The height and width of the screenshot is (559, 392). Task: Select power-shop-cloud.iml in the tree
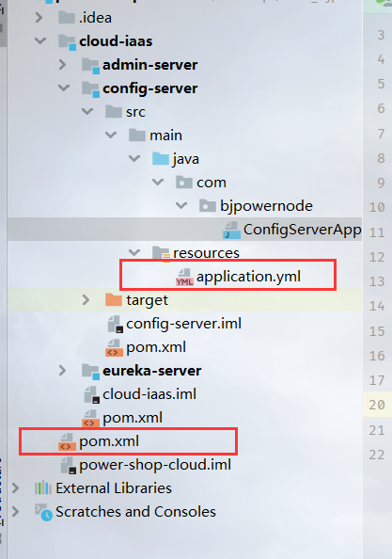point(155,465)
